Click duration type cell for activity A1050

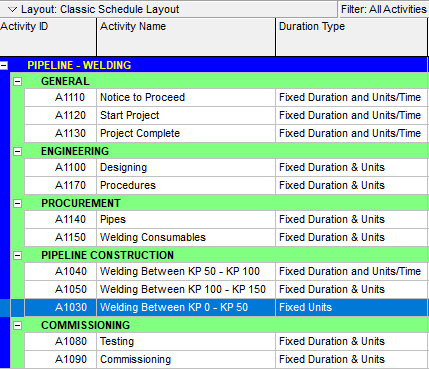(x=351, y=289)
